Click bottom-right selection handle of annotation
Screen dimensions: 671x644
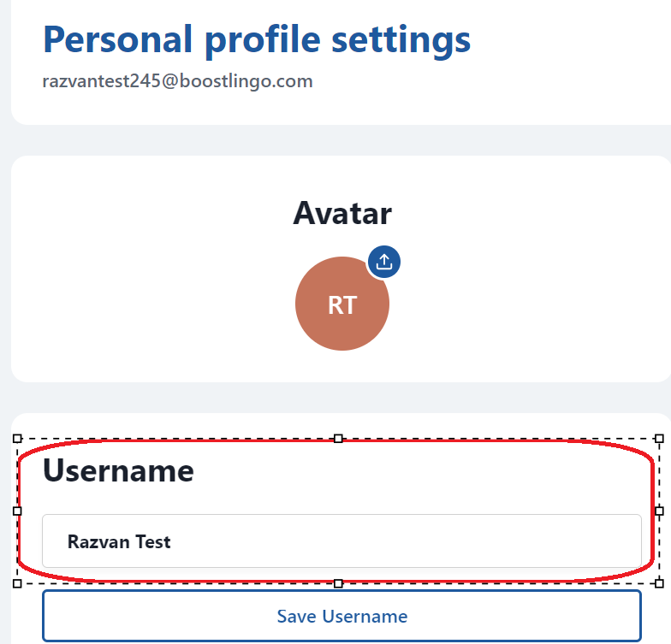(659, 583)
